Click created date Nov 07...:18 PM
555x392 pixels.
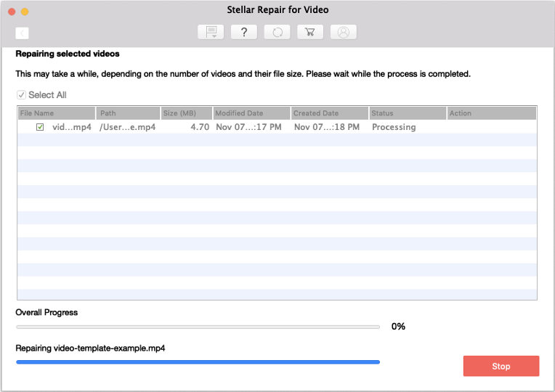[x=327, y=127]
